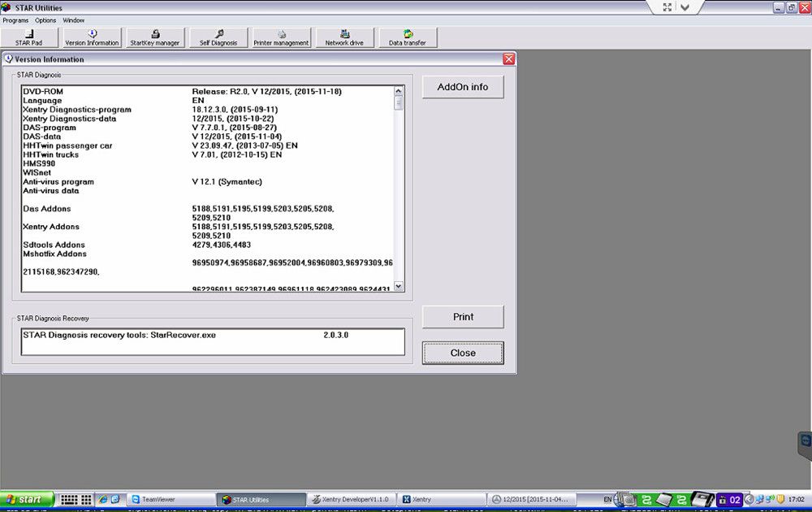Click the chevron in top TeamViewer bar
The height and width of the screenshot is (512, 812).
tap(685, 7)
